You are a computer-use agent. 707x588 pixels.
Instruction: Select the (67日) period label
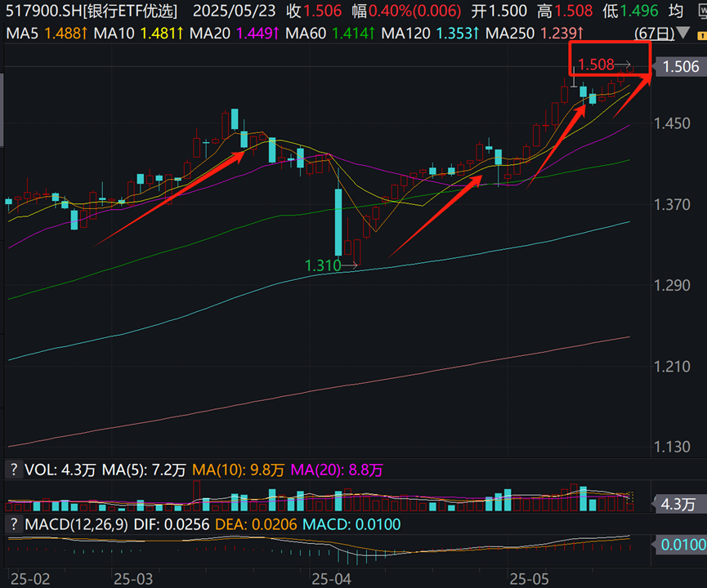click(x=654, y=33)
